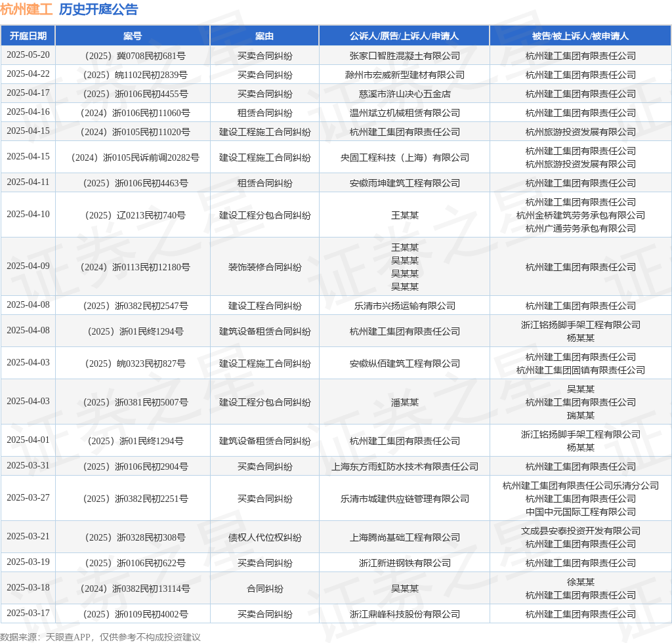Screen dimensions: 672x643
Task: Click defendant 中国中元国际工程有限公司
Action: 581,512
